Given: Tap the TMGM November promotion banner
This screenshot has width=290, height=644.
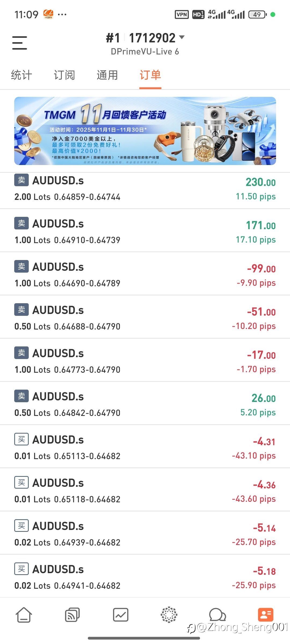Looking at the screenshot, I should (x=145, y=131).
